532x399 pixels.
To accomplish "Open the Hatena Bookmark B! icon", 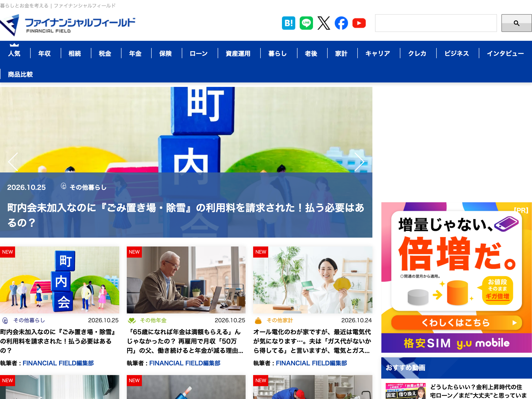I will (x=288, y=23).
